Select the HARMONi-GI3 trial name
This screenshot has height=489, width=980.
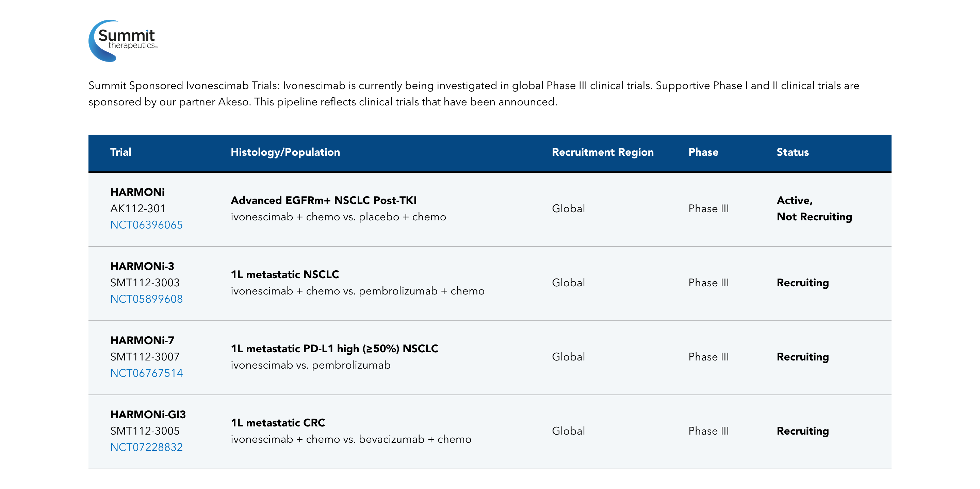click(148, 415)
